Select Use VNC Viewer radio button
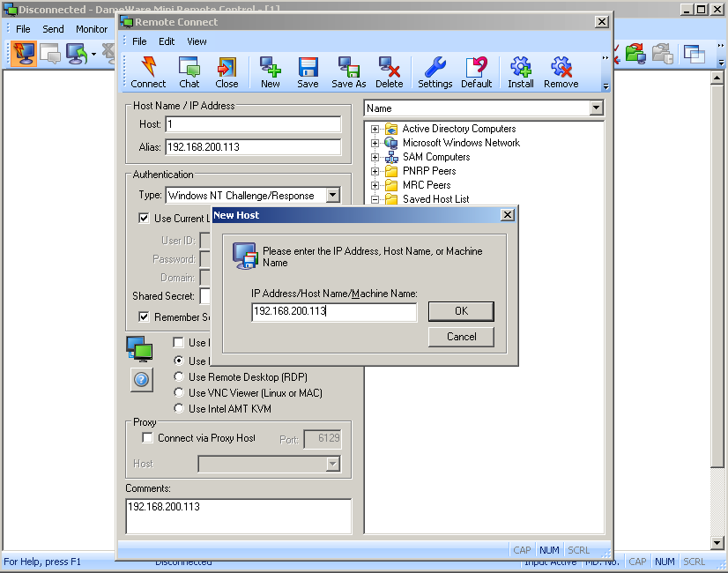The height and width of the screenshot is (573, 728). coord(179,393)
